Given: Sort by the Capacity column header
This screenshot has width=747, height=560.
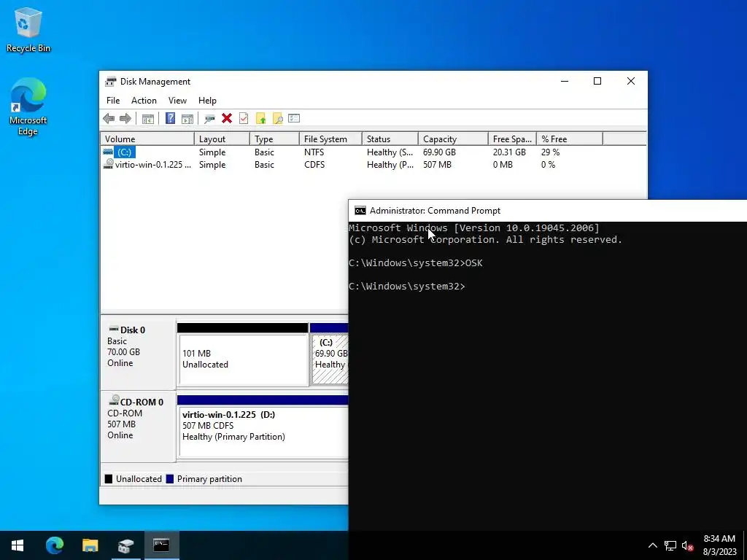Looking at the screenshot, I should [453, 139].
